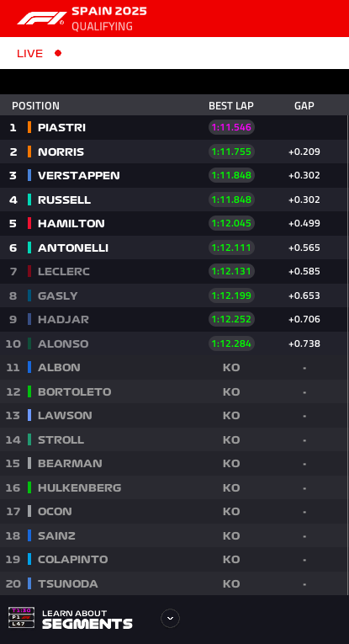Select Norris's 1:11.755 best lap badge

pos(232,152)
